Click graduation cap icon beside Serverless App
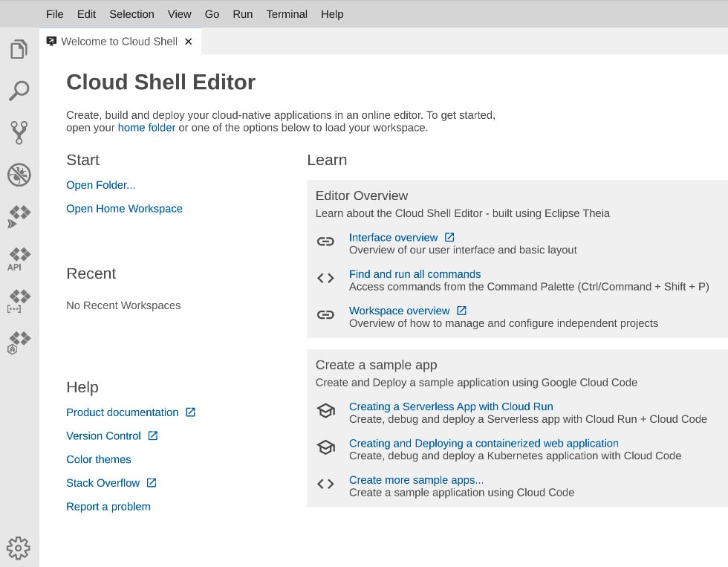 [326, 410]
